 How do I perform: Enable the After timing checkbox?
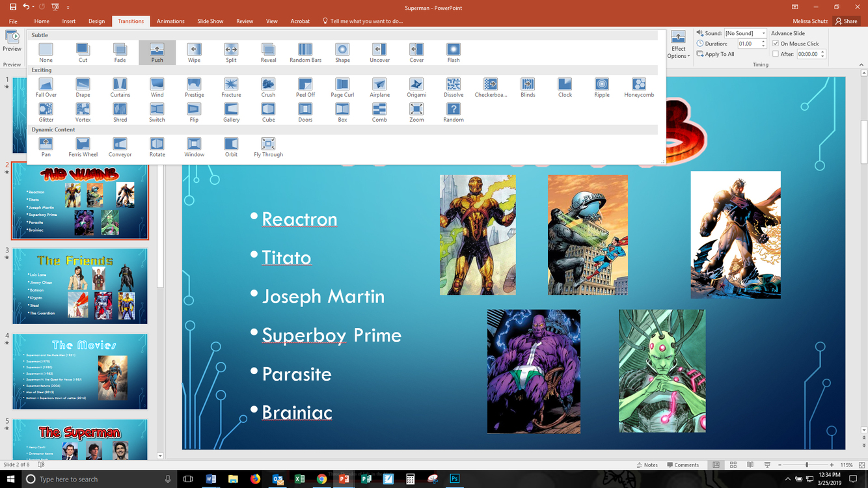click(x=775, y=54)
